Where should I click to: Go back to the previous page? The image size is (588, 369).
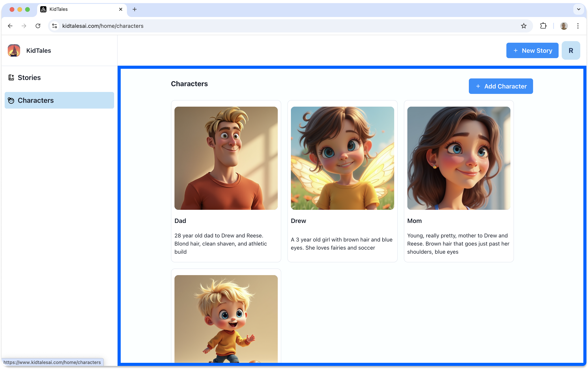click(10, 26)
